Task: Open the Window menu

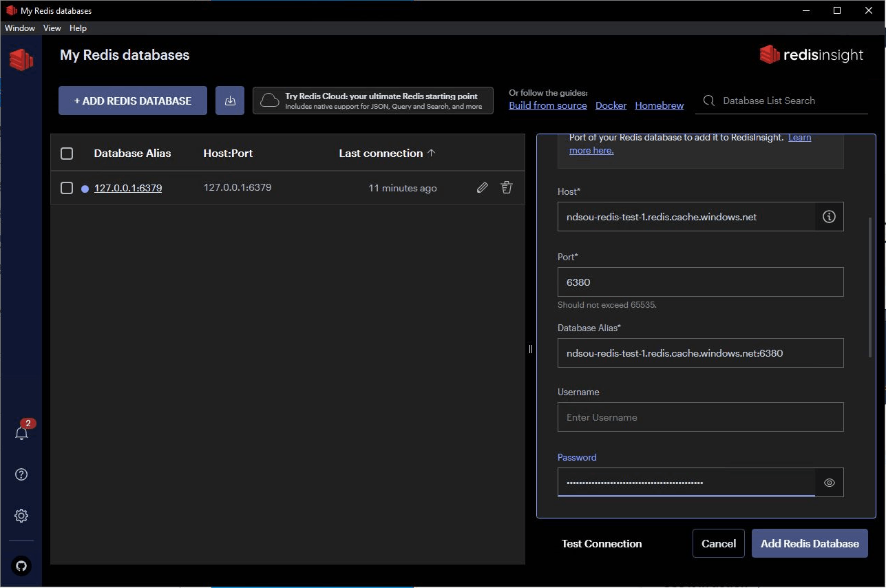Action: pos(20,28)
